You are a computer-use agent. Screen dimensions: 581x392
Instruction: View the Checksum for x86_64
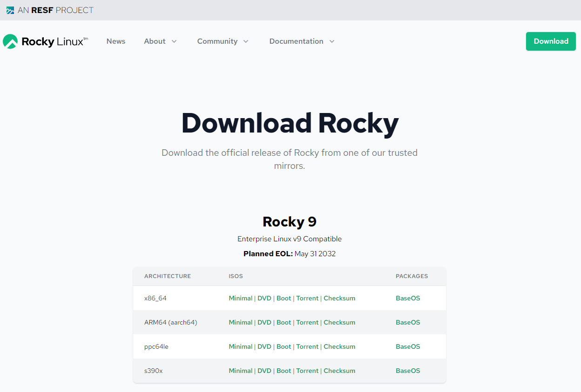(x=339, y=298)
